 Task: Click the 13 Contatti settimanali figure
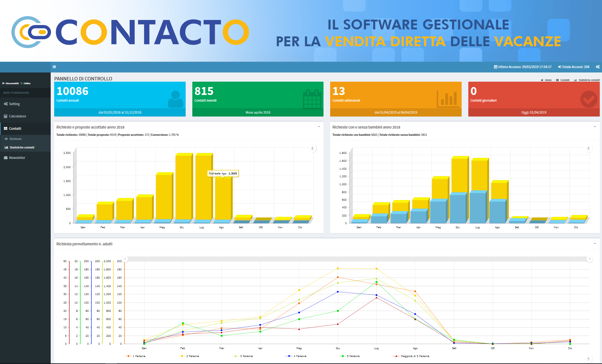[339, 91]
